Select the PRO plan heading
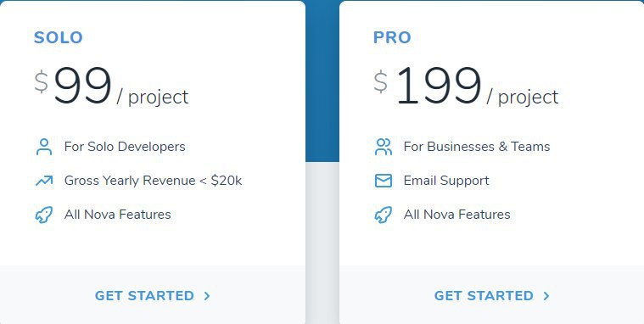 392,37
